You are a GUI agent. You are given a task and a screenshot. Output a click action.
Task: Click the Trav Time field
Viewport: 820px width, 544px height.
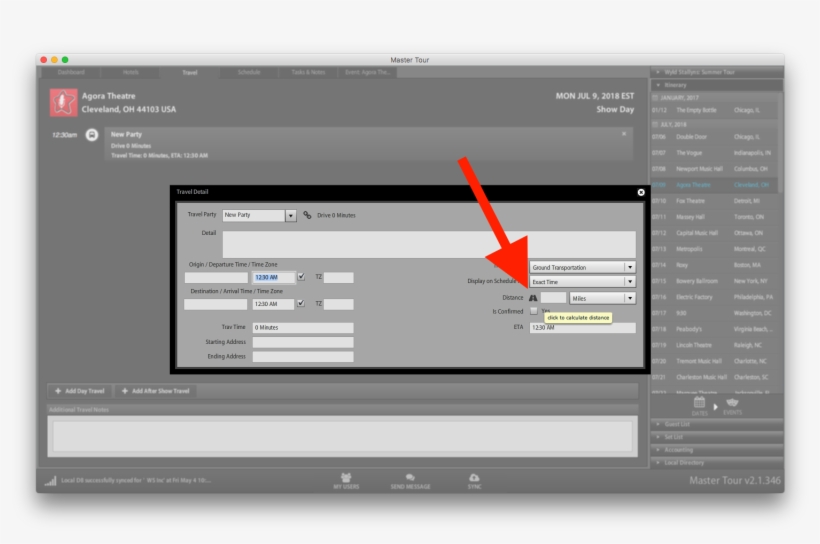(303, 327)
